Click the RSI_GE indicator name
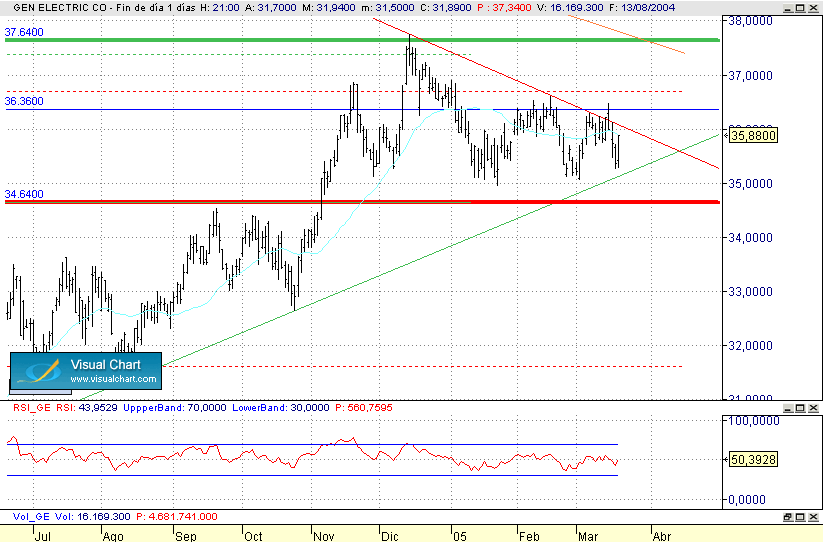 pyautogui.click(x=32, y=408)
